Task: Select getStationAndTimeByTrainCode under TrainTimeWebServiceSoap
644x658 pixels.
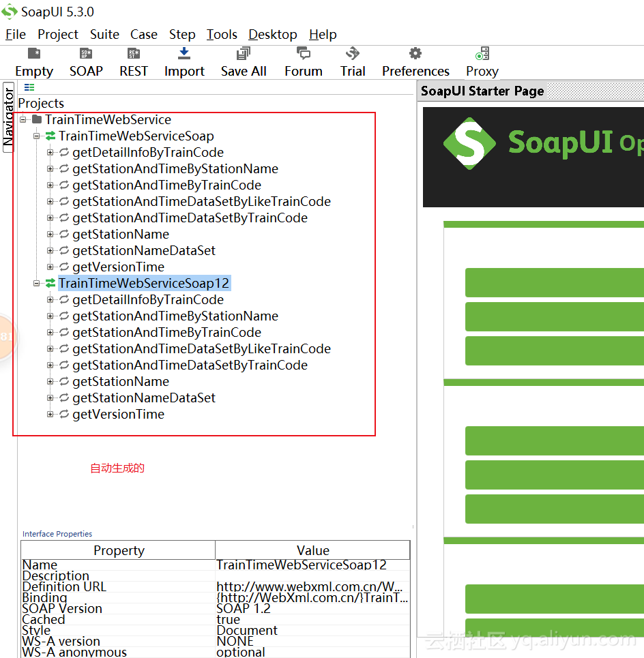Action: click(166, 185)
